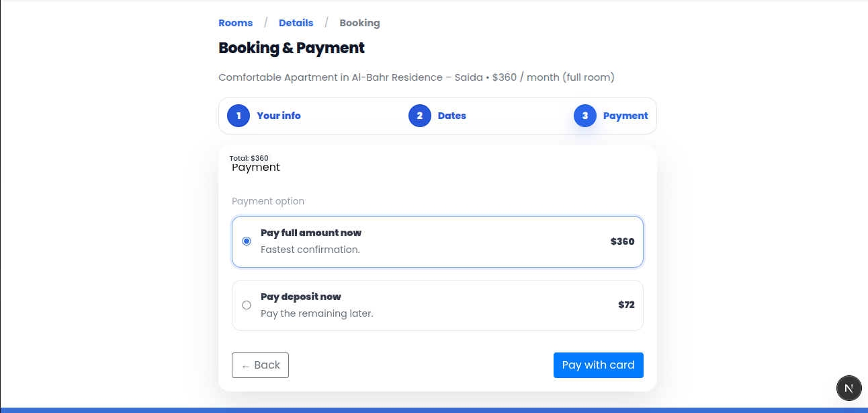Go to Rooms via the breadcrumb
Screen dimensions: 868x413
(236, 23)
